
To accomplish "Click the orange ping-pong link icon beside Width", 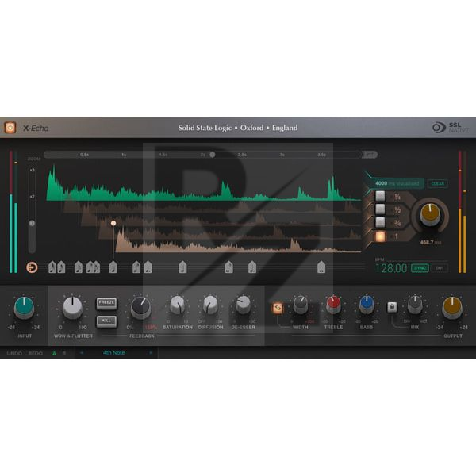I will pos(278,308).
